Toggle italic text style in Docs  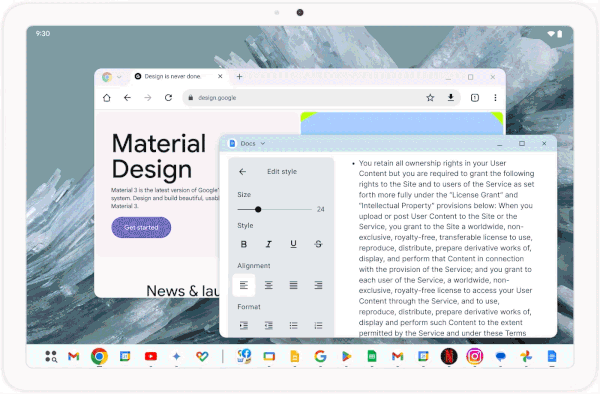[269, 244]
